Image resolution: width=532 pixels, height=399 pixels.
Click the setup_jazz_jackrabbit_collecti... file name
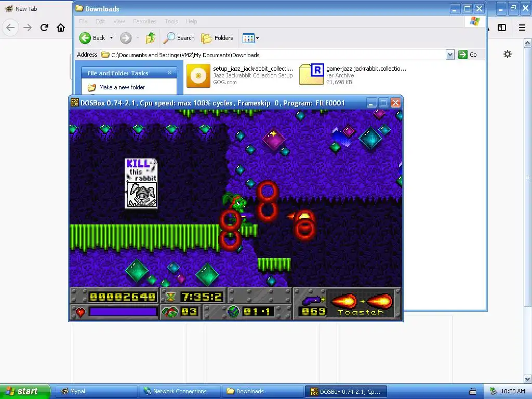(x=253, y=69)
